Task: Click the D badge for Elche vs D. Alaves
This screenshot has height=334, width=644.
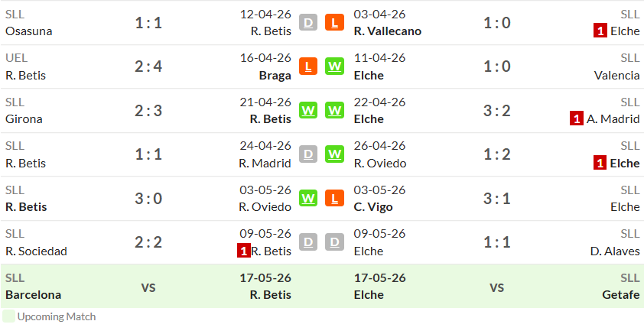Action: click(x=334, y=242)
